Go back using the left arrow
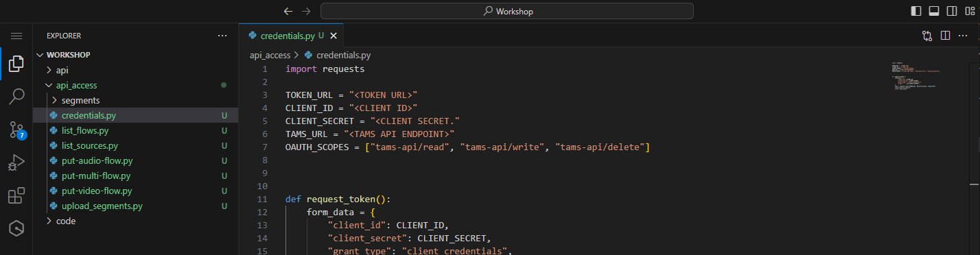This screenshot has width=980, height=255. (288, 11)
